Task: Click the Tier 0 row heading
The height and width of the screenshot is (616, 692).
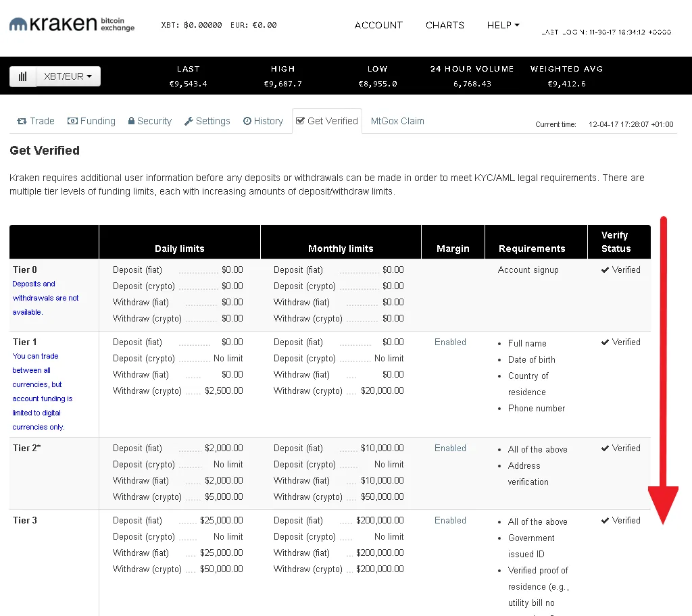Action: (25, 269)
